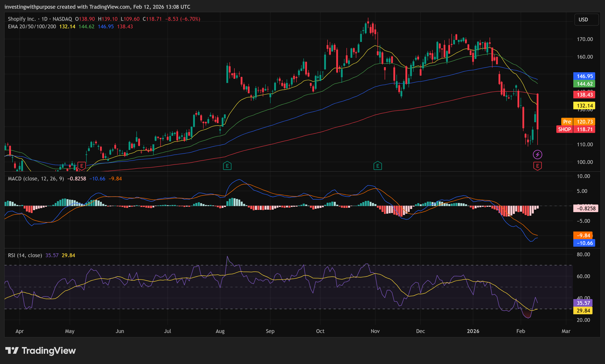
Task: Click the 2026 label on time axis
Action: click(473, 331)
